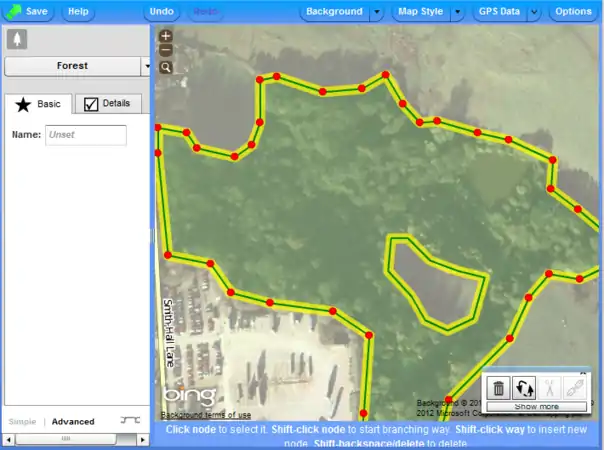Click the Name input field

tap(86, 135)
